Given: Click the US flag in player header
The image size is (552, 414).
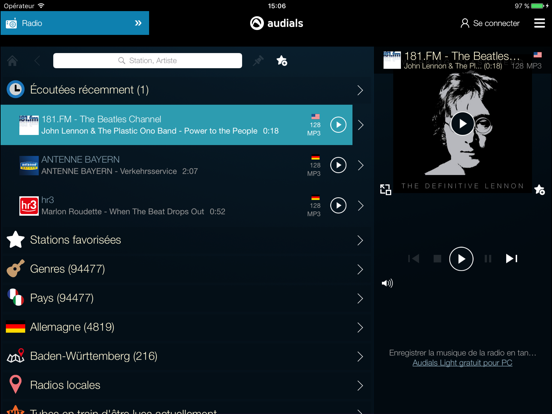Looking at the screenshot, I should [538, 55].
